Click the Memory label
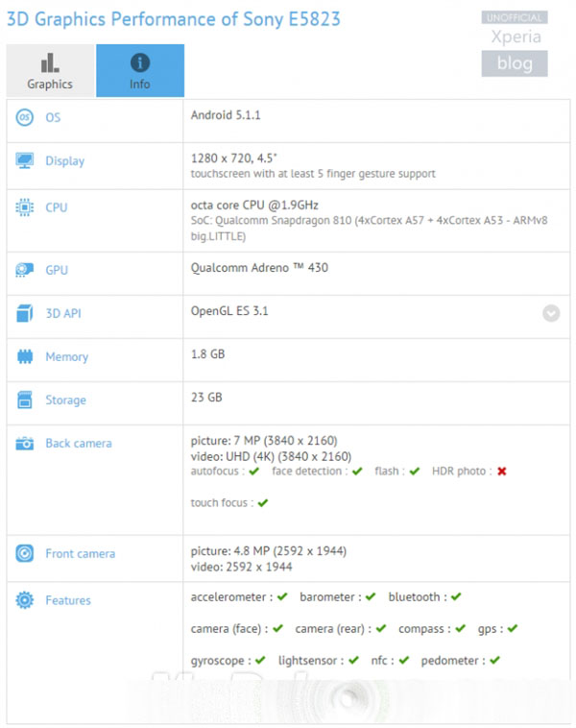 point(67,357)
